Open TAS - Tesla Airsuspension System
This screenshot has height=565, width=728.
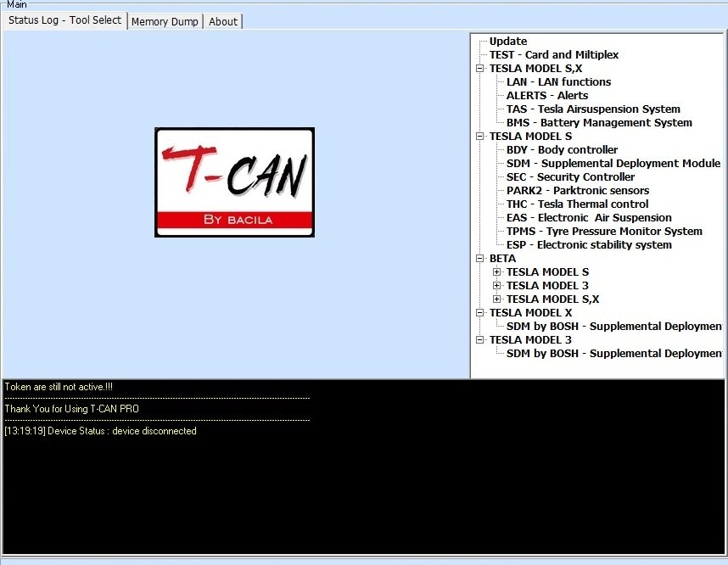click(x=593, y=109)
